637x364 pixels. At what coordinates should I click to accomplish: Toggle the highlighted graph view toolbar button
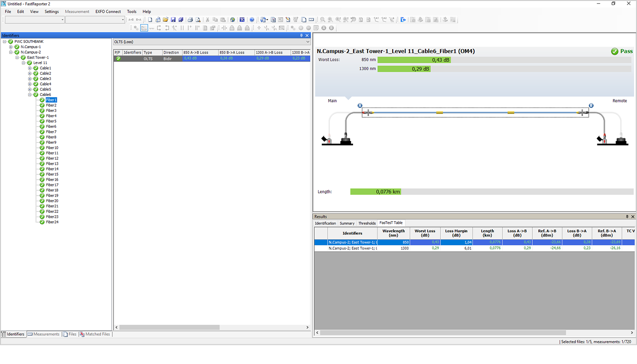tap(144, 28)
